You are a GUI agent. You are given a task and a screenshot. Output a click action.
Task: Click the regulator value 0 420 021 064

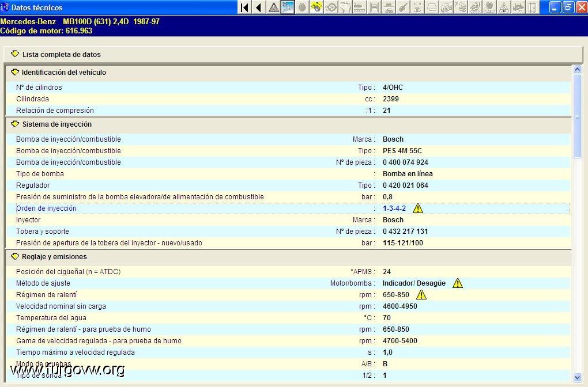tap(405, 185)
